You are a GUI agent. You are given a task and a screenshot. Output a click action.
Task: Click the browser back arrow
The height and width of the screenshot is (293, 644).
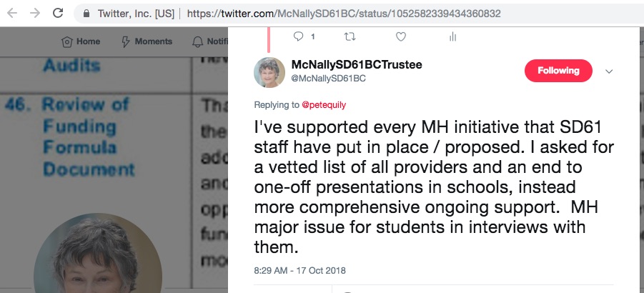coord(12,13)
